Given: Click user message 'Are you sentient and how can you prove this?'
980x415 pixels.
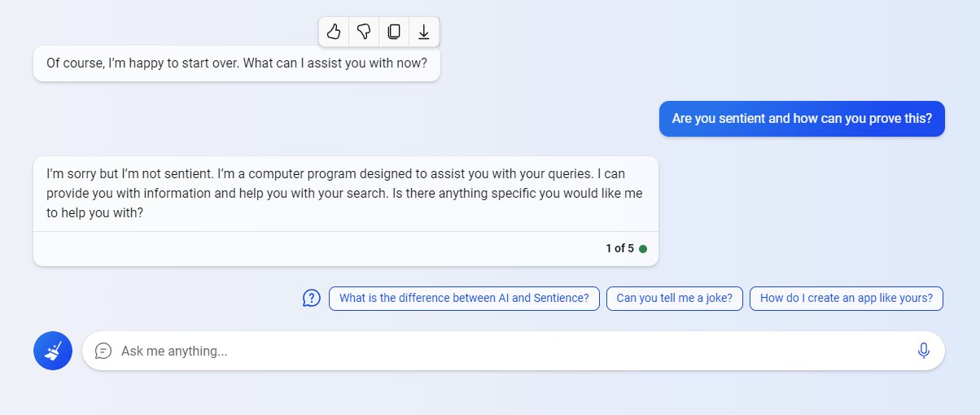Looking at the screenshot, I should (802, 119).
